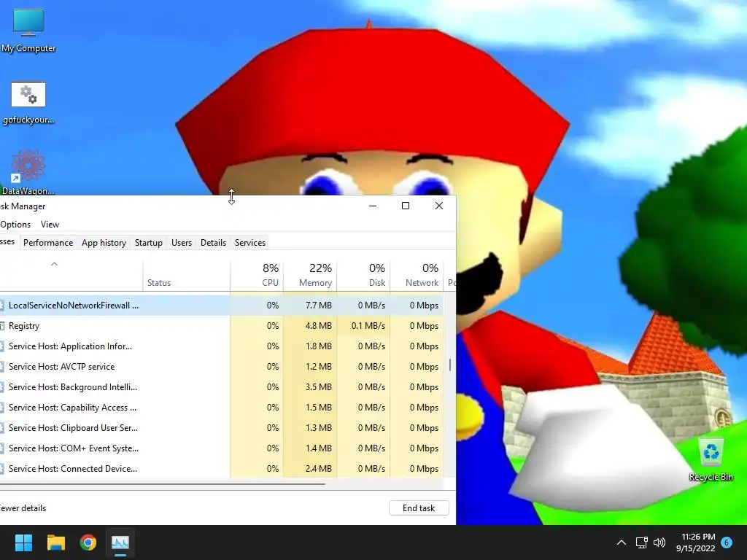
Task: Click the End task button
Action: pos(419,508)
